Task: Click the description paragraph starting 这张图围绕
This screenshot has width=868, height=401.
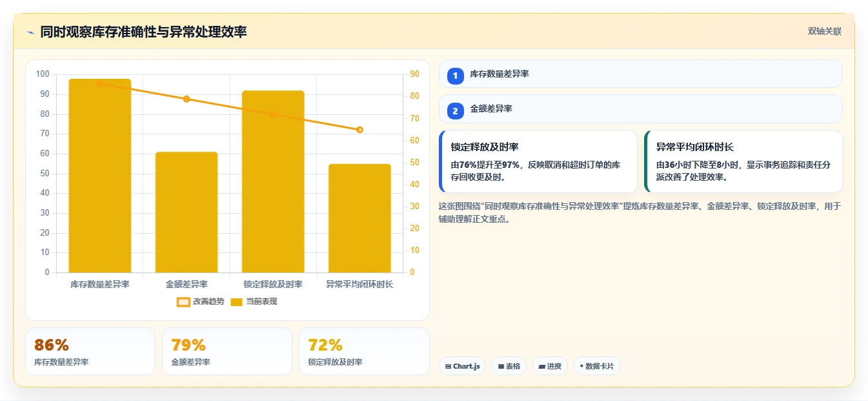Action: [x=640, y=212]
